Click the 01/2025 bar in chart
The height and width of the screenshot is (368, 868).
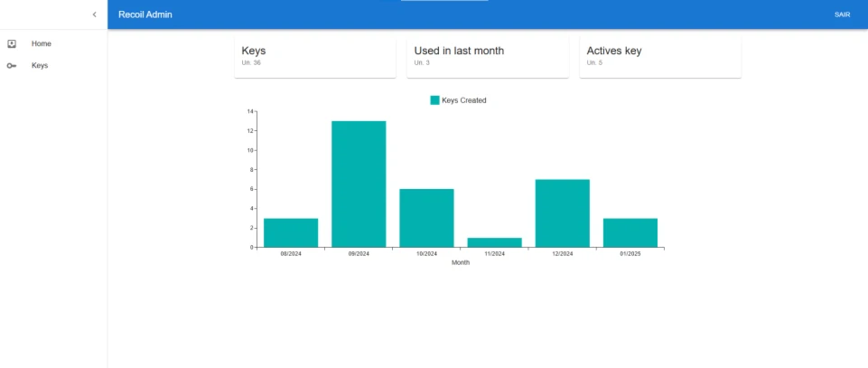tap(630, 232)
